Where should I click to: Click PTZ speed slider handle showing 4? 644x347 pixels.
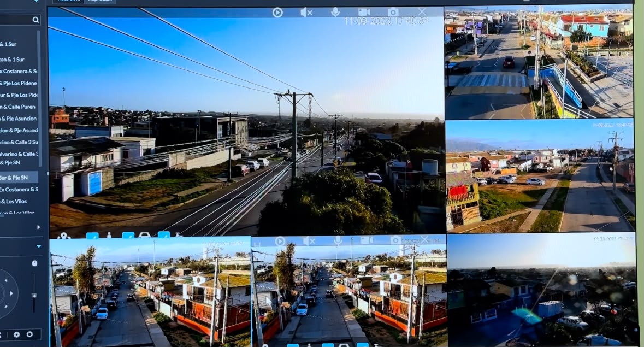(34, 295)
